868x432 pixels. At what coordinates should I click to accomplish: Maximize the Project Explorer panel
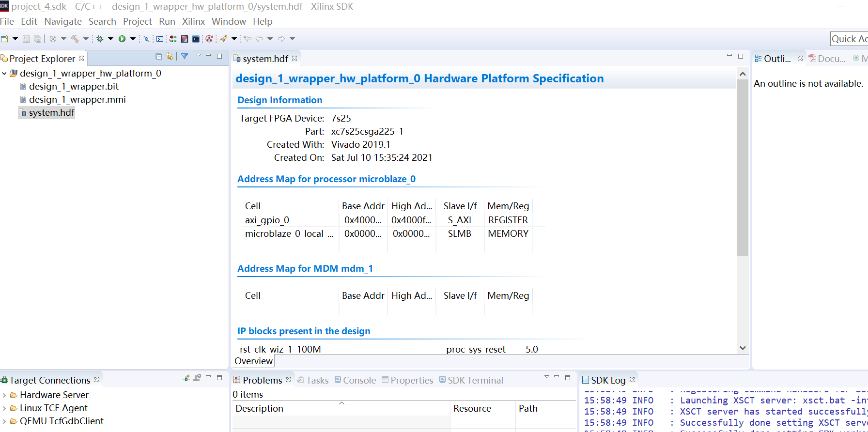tap(219, 56)
